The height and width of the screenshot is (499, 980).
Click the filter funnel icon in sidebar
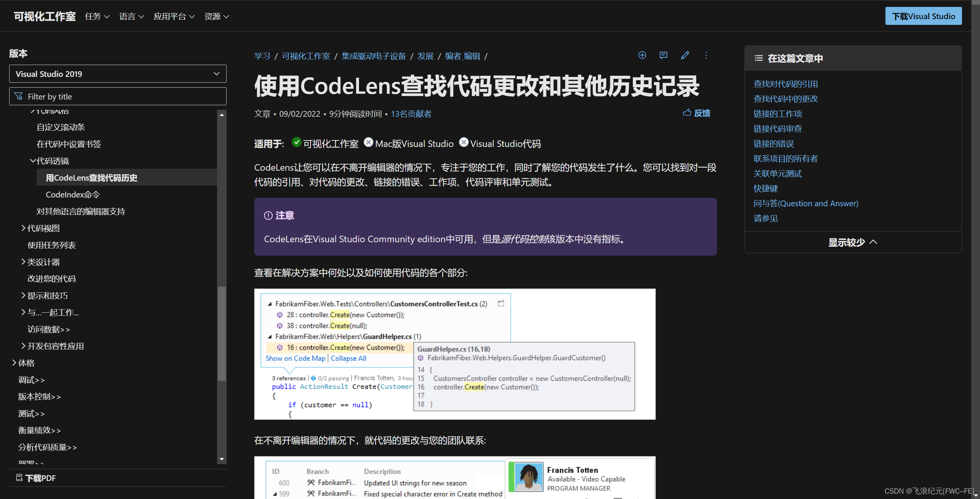pyautogui.click(x=18, y=96)
